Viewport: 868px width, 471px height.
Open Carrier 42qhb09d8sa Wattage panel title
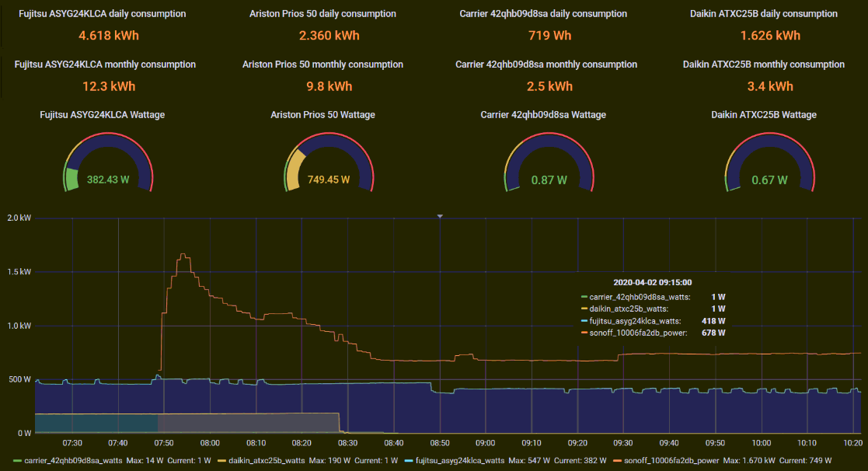click(543, 115)
